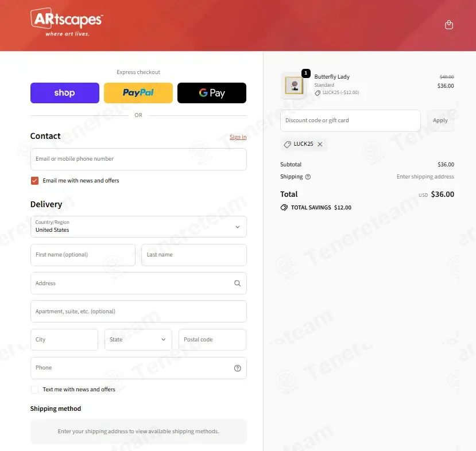Click the Last name field
The width and height of the screenshot is (476, 451).
194,255
